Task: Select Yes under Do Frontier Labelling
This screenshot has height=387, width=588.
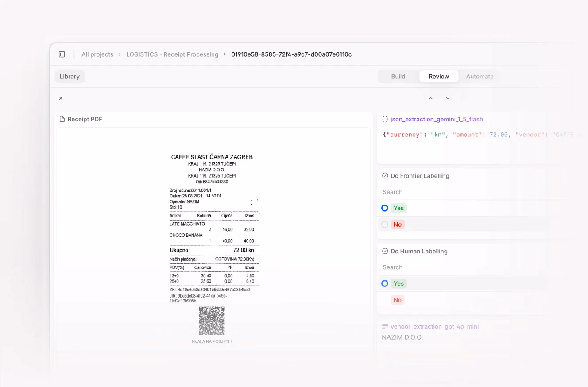Action: [399, 208]
